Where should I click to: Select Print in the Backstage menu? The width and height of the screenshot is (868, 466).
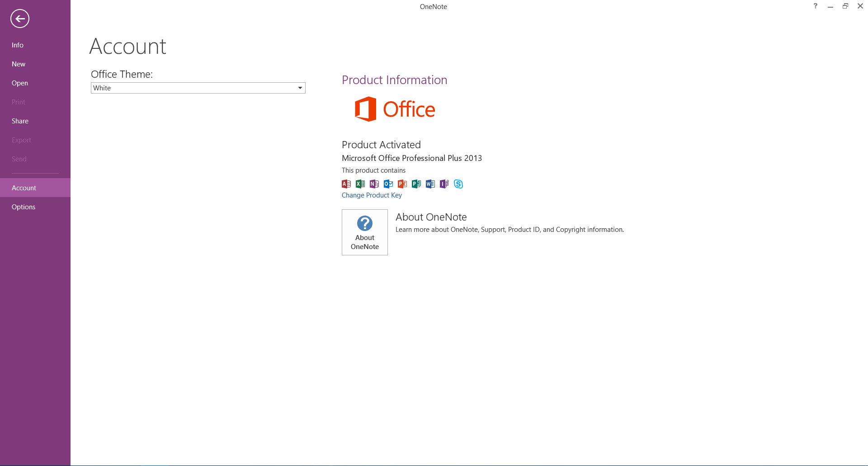click(35, 102)
